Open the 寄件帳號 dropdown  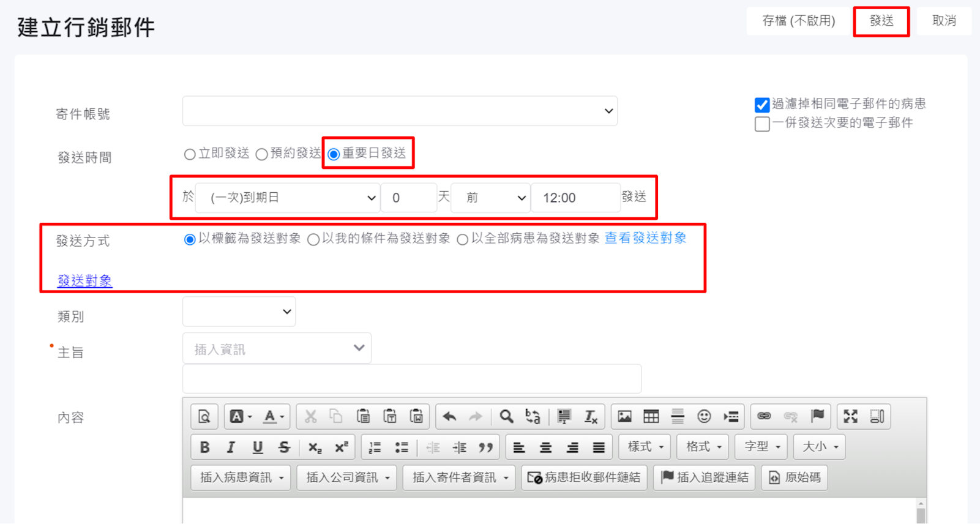click(400, 111)
